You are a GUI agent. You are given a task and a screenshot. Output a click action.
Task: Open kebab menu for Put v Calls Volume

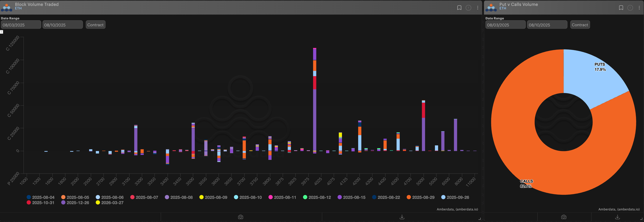point(639,8)
